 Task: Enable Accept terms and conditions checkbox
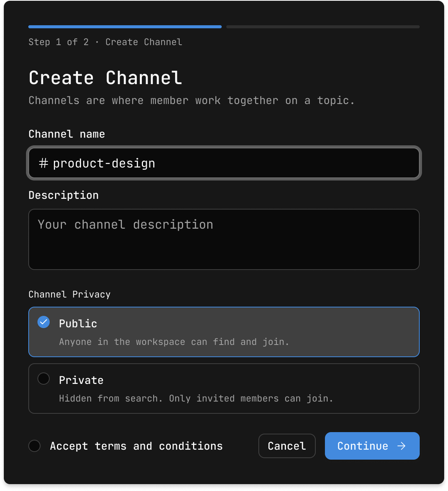click(x=34, y=446)
